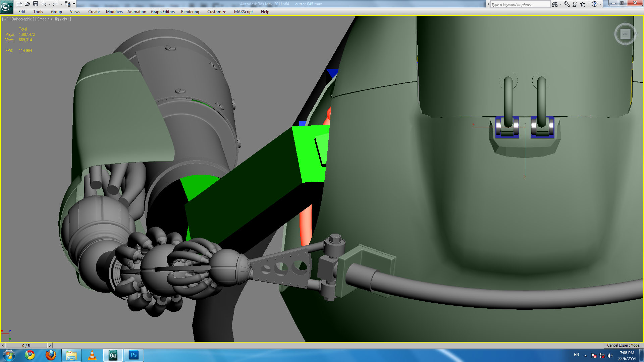
Task: Expand the Quick Access Toolbar customize arrow
Action: pyautogui.click(x=74, y=4)
